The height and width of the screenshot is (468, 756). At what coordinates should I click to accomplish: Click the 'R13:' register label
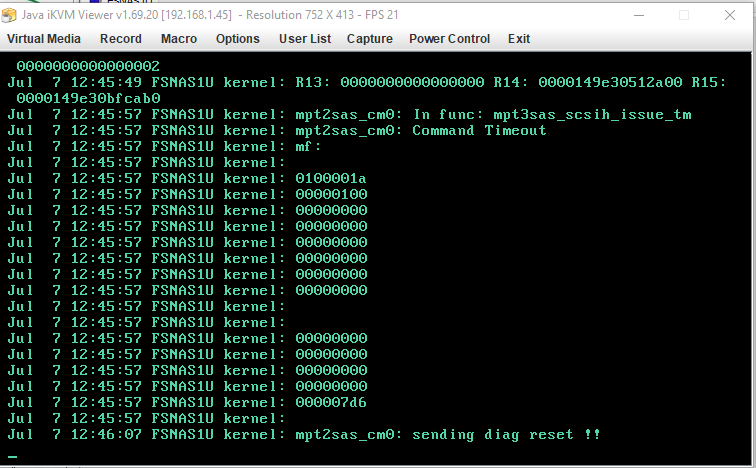click(312, 82)
